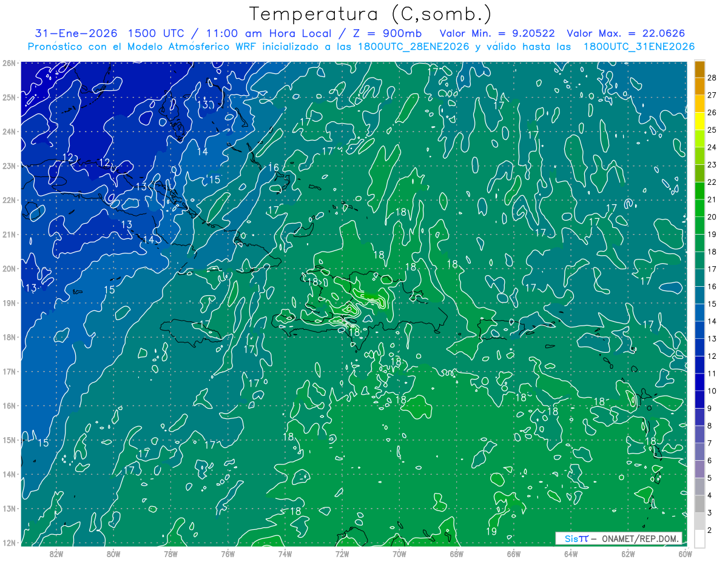
Task: Click the legend value '2' on color bar
Action: tap(709, 530)
